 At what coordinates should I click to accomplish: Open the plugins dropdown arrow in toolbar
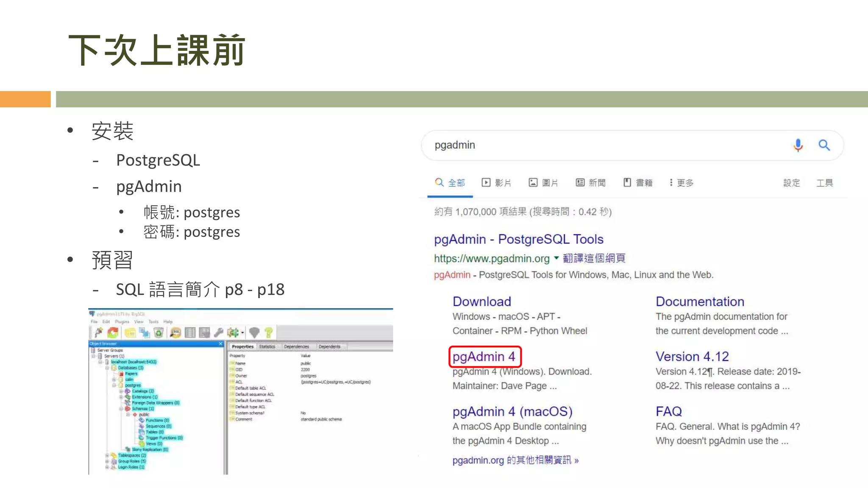(242, 333)
